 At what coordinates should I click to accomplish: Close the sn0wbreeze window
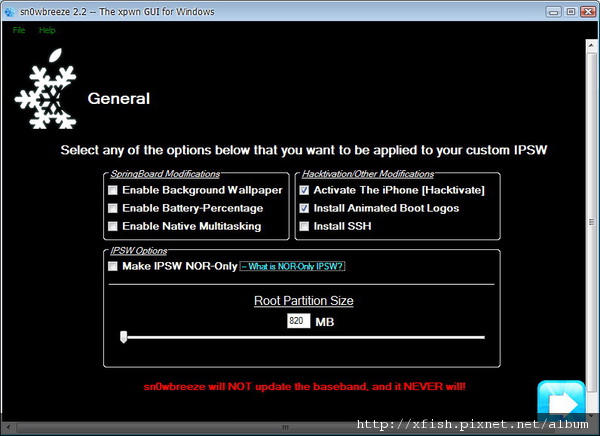pyautogui.click(x=588, y=12)
